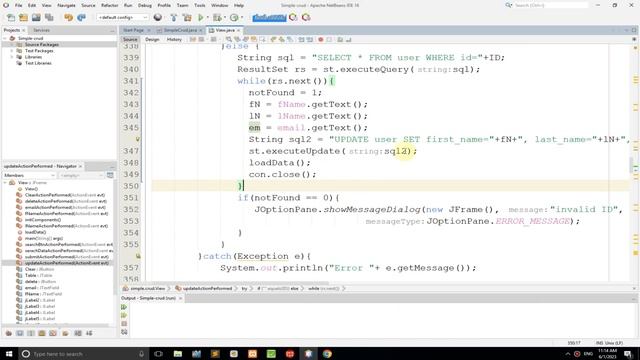Click the Task View taskbar icon
Screen dimensions: 640x360
(x=158, y=354)
